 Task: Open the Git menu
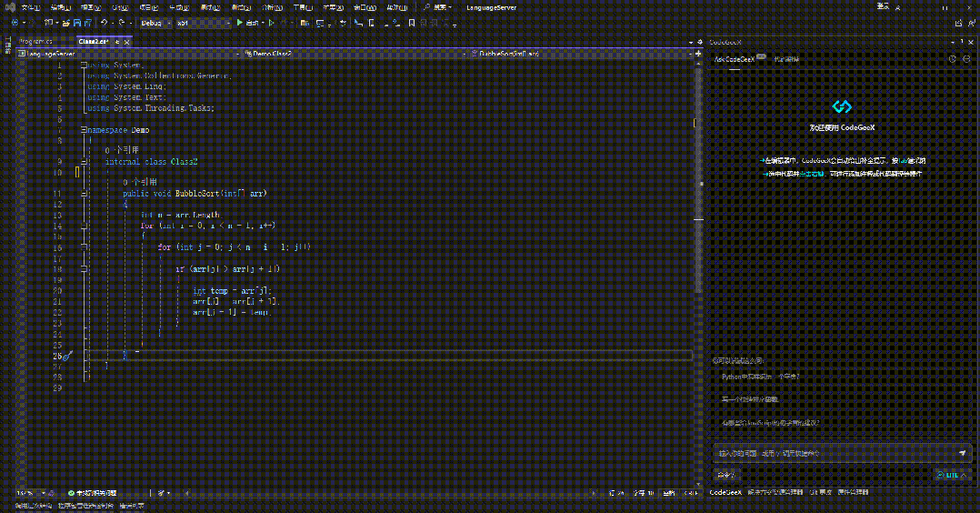coord(120,7)
